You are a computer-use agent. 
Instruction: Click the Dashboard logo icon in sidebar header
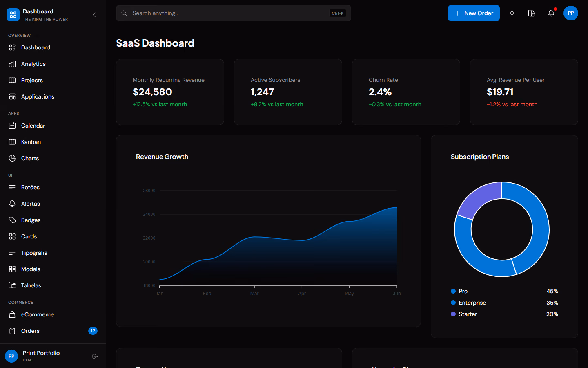tap(13, 15)
